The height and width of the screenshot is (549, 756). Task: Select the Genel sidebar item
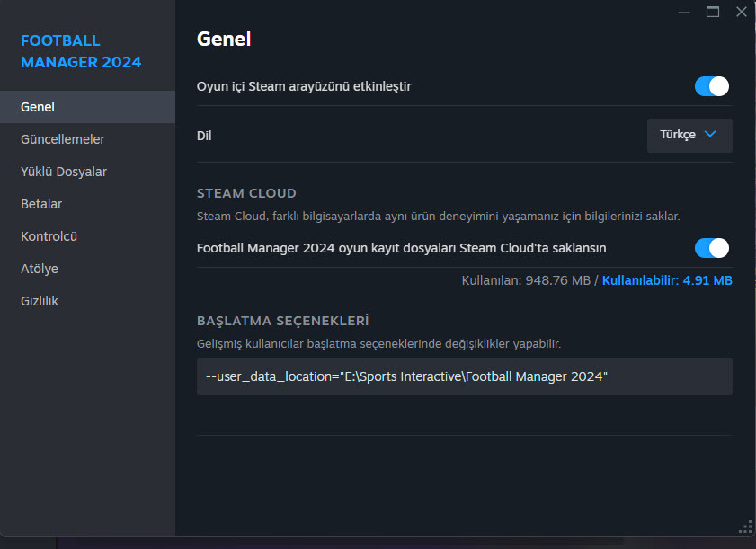pyautogui.click(x=38, y=107)
